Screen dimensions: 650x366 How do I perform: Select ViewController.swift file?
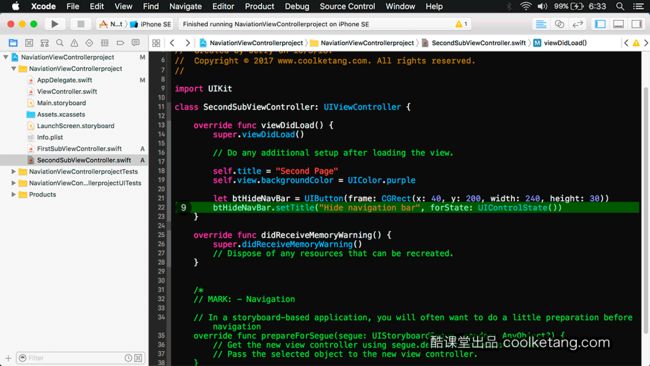(x=67, y=91)
